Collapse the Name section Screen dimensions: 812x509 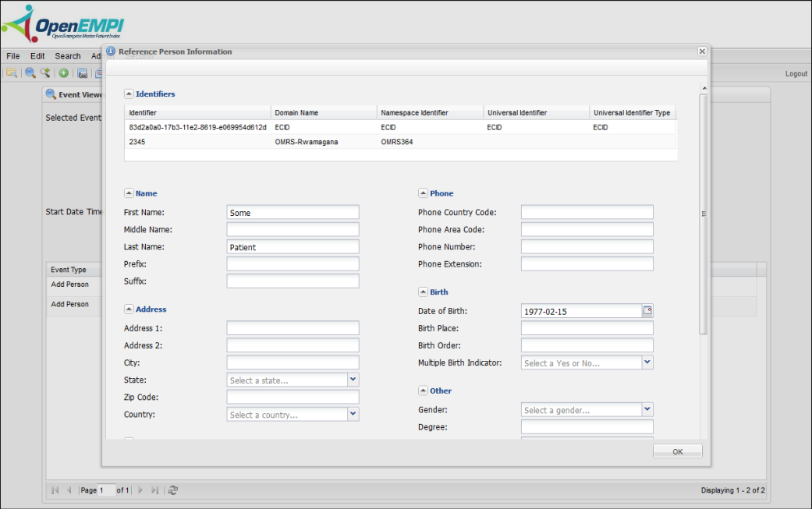coord(129,193)
